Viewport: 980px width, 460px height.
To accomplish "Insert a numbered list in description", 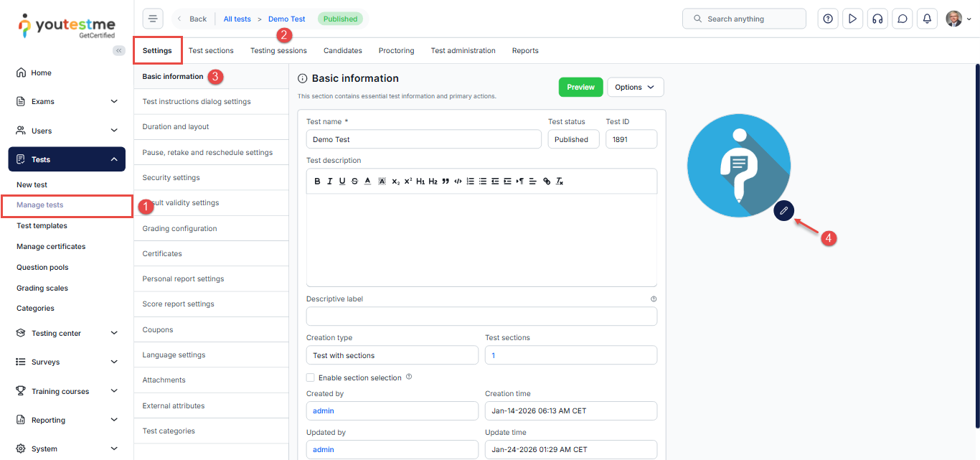I will [471, 182].
